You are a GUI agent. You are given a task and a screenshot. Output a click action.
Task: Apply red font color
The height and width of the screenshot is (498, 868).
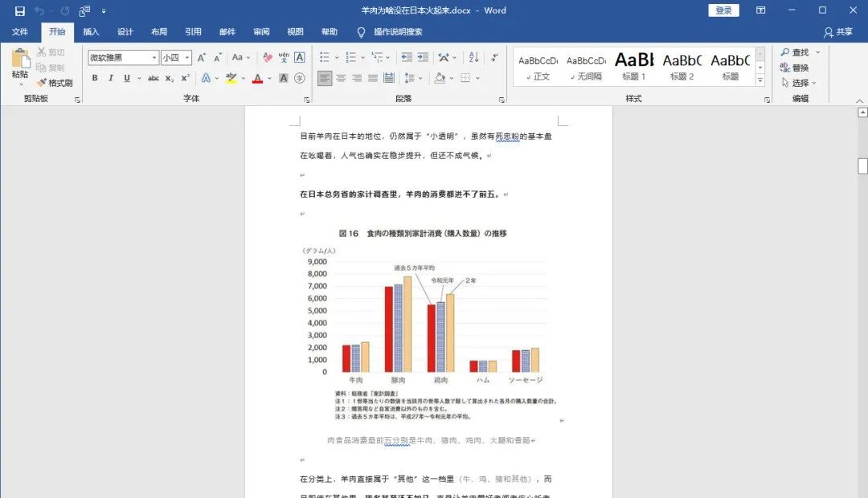pyautogui.click(x=257, y=78)
